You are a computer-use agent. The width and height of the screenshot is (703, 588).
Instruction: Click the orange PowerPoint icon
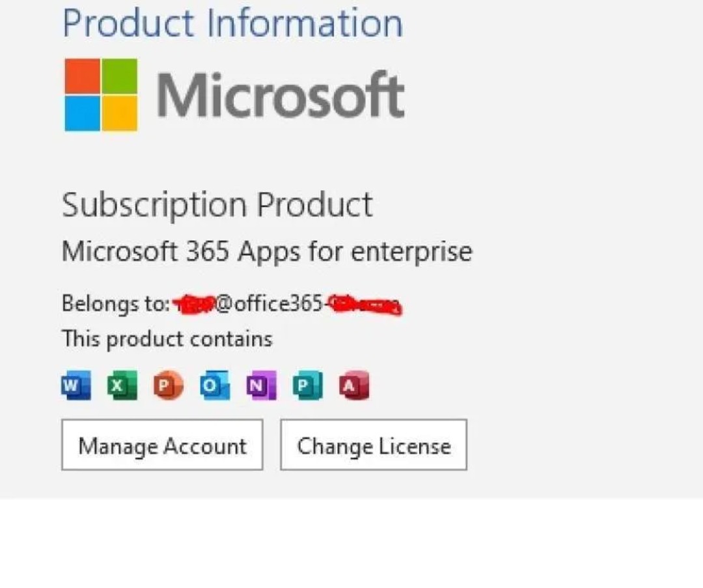coord(169,385)
